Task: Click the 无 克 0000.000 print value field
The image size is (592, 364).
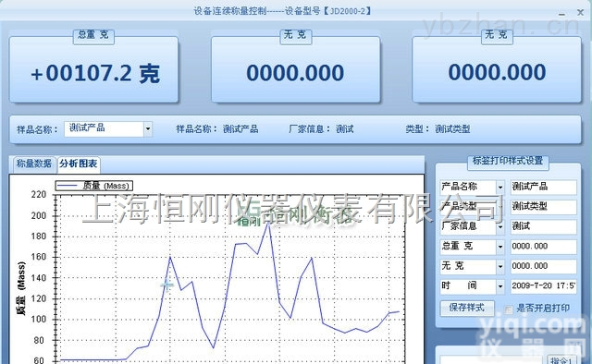Action: [x=543, y=267]
